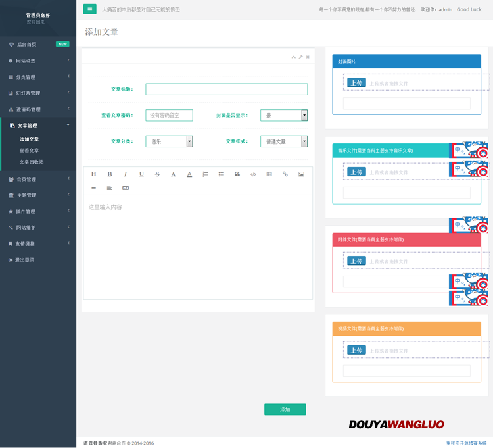
Task: Click the file text field under 封面图片 upload
Action: coord(406,103)
